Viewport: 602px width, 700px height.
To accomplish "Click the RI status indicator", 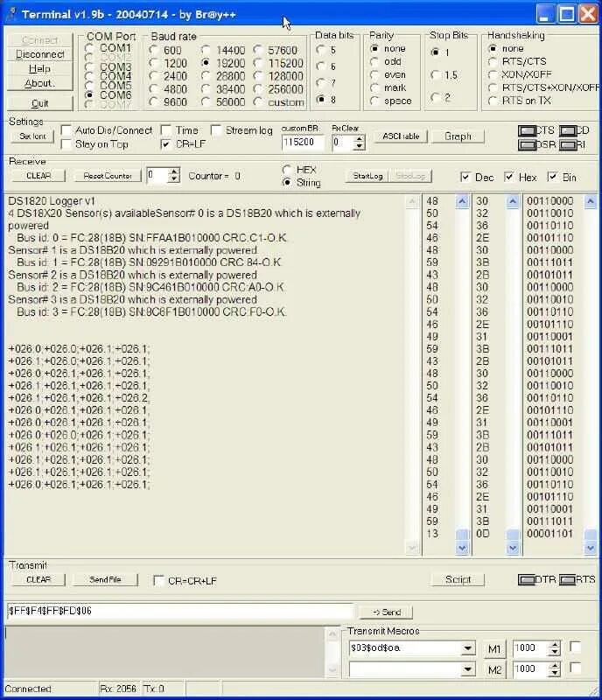I will pyautogui.click(x=568, y=145).
